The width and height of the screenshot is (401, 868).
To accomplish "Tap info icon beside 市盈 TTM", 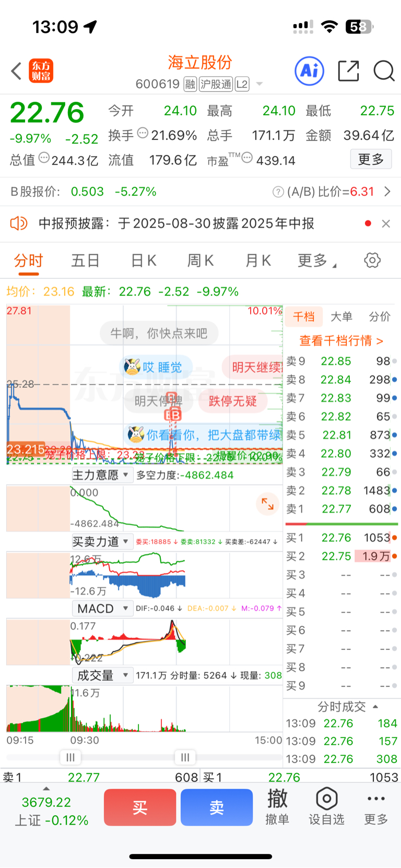I will [247, 158].
